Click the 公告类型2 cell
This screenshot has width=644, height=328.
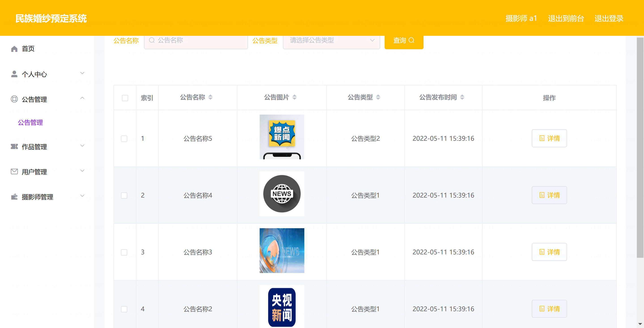[365, 138]
